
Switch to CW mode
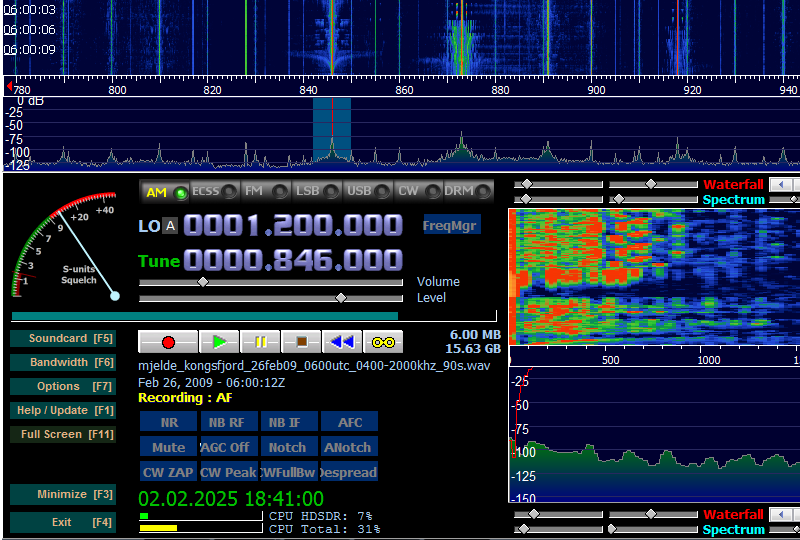click(418, 192)
